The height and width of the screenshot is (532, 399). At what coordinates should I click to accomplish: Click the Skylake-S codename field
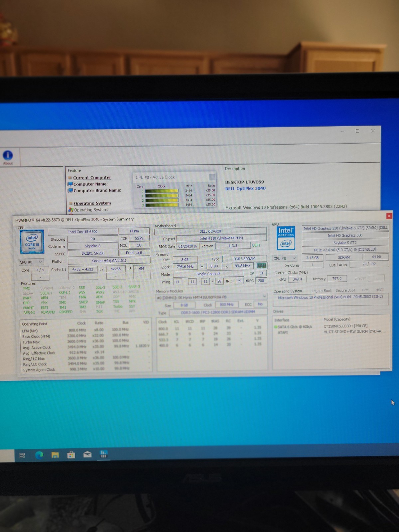click(x=93, y=246)
